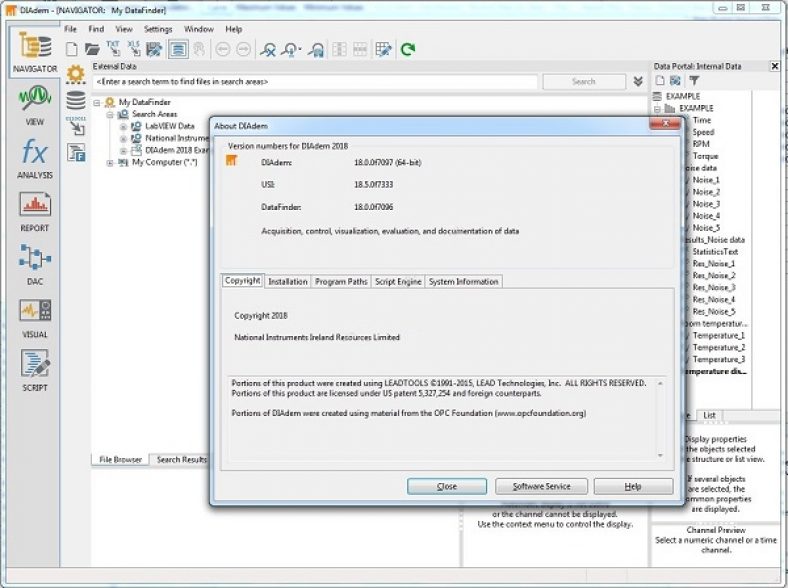The width and height of the screenshot is (788, 588).
Task: Open the DAC panel
Action: (34, 265)
